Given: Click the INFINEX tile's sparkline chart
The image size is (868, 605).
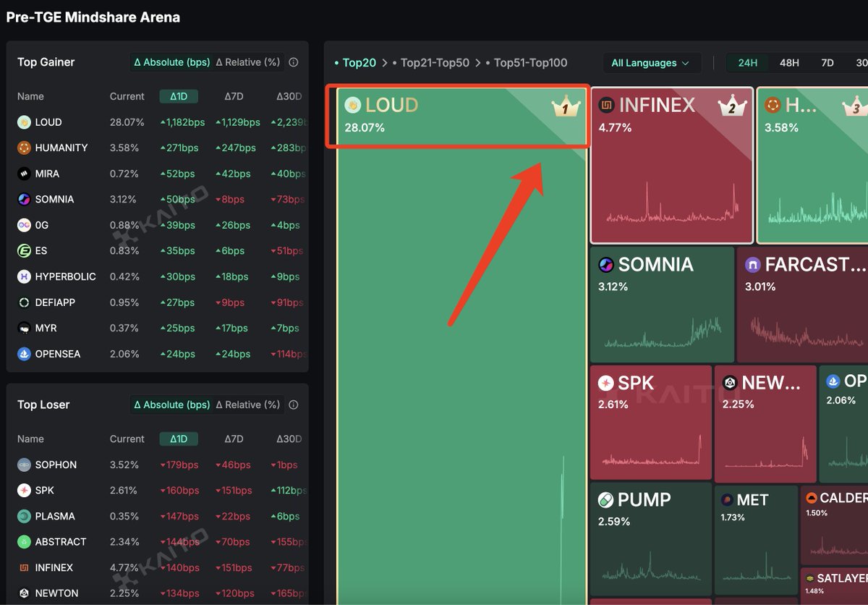Looking at the screenshot, I should 672,201.
